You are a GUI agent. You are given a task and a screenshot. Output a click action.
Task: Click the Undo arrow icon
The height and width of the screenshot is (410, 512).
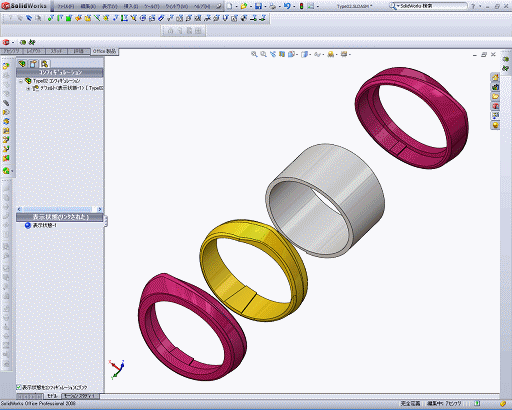pos(287,6)
